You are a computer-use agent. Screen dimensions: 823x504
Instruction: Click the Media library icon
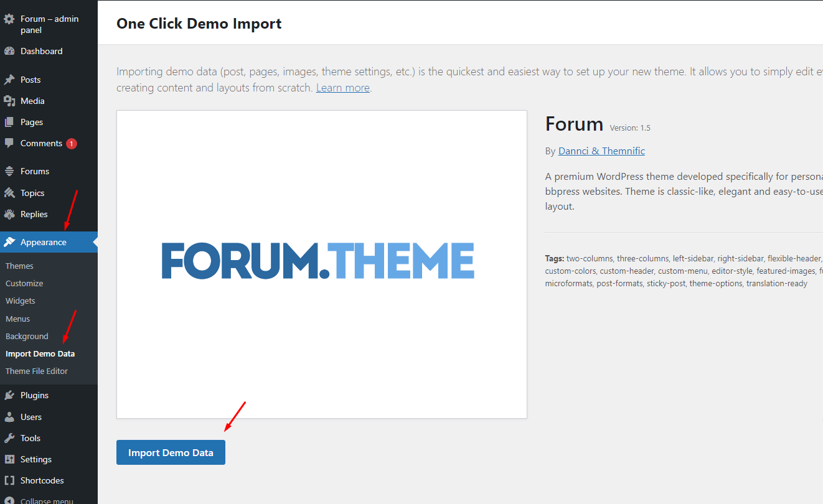(9, 101)
